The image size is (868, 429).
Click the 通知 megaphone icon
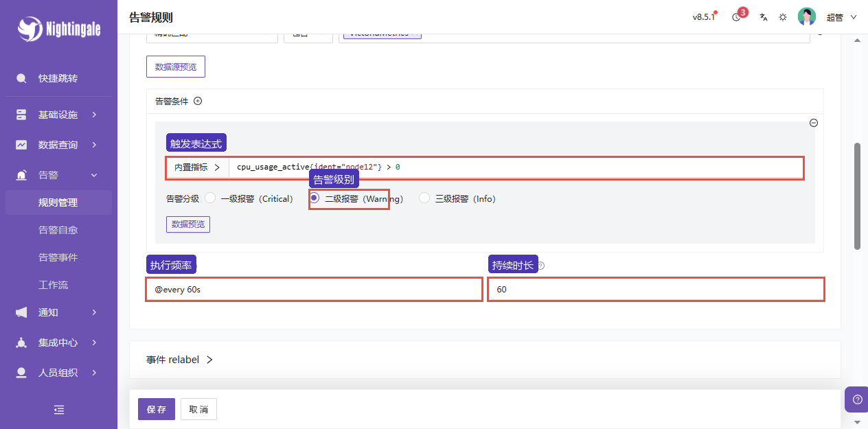[x=21, y=312]
